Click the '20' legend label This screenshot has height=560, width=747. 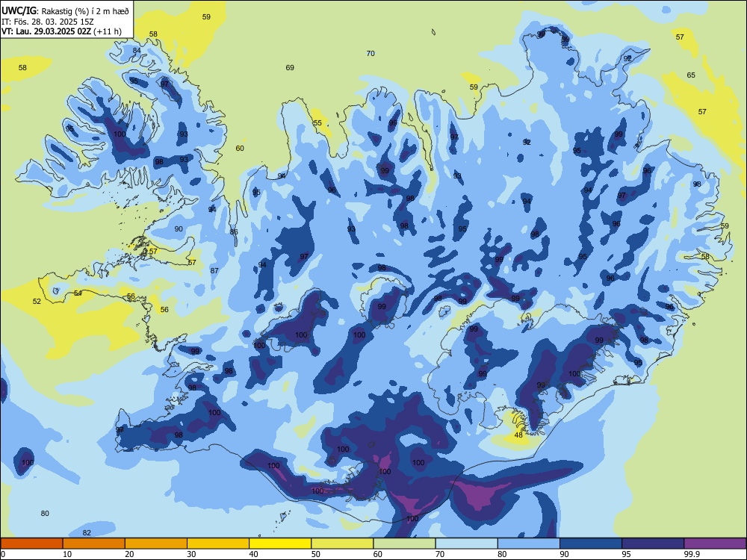(129, 554)
